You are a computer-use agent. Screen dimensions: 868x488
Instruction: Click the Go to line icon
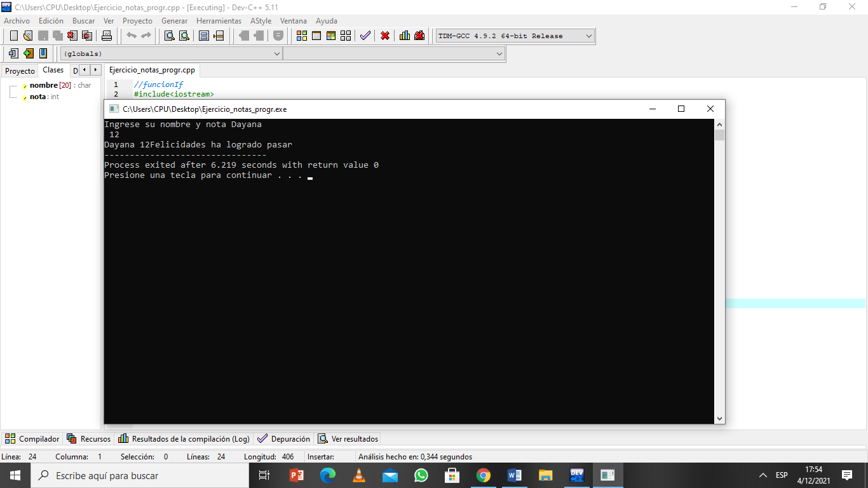point(219,36)
